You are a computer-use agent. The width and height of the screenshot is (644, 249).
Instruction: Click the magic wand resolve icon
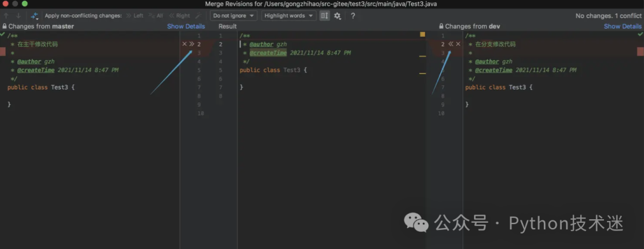[198, 15]
